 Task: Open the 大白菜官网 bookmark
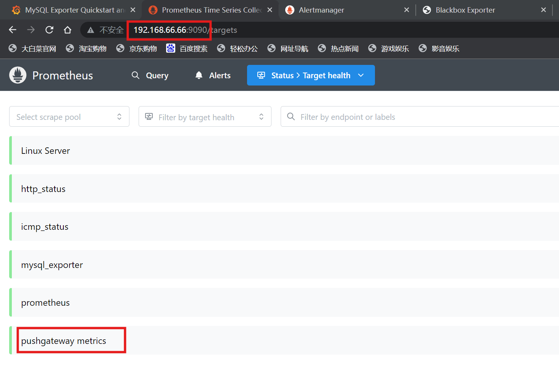coord(32,48)
